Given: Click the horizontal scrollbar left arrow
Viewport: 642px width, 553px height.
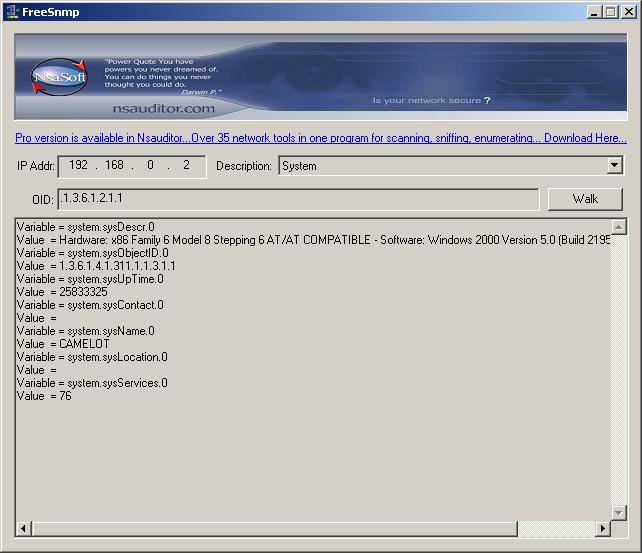Looking at the screenshot, I should pos(24,528).
